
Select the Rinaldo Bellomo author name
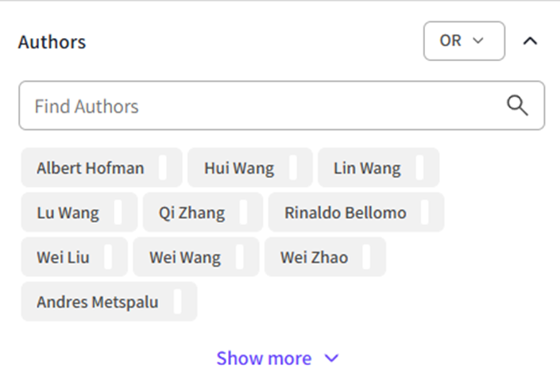[345, 213]
